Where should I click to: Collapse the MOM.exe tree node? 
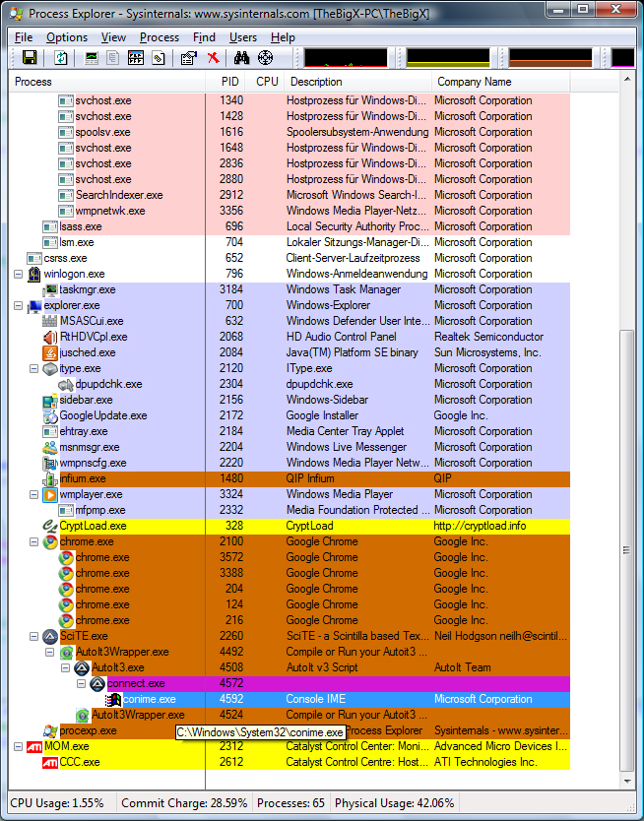[x=19, y=746]
